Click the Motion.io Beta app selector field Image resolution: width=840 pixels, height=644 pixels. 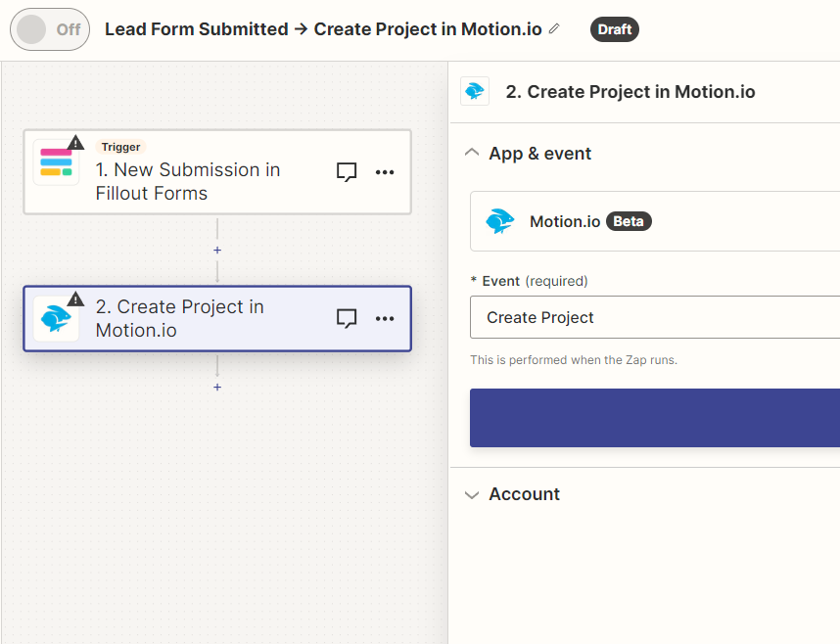pyautogui.click(x=654, y=221)
